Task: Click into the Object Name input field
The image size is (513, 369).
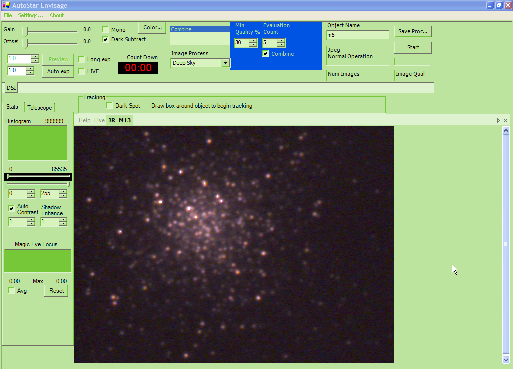Action: pyautogui.click(x=358, y=35)
